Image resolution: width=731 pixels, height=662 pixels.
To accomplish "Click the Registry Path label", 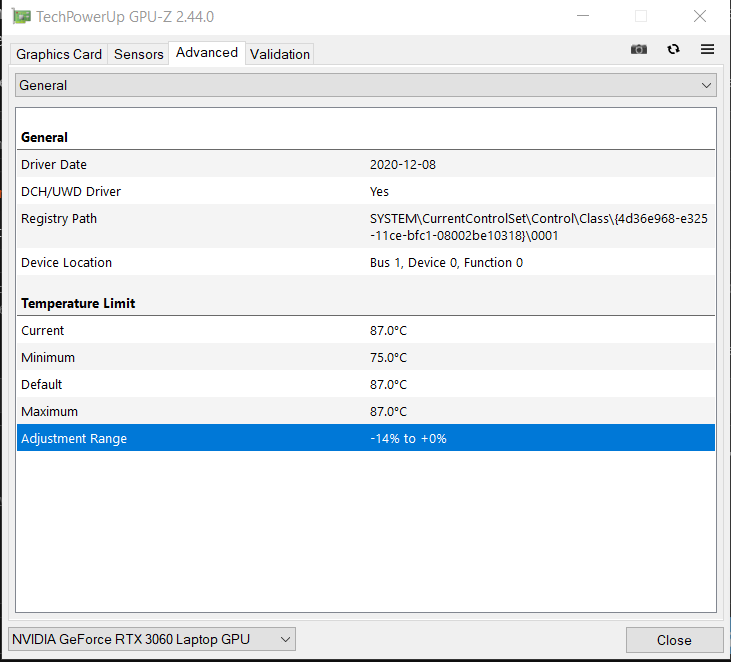I will click(59, 219).
